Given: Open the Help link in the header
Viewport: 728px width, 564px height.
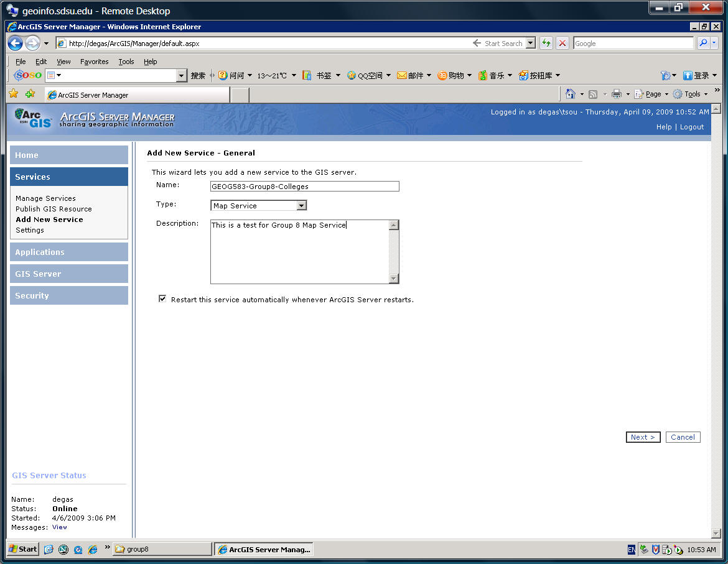Looking at the screenshot, I should (663, 127).
